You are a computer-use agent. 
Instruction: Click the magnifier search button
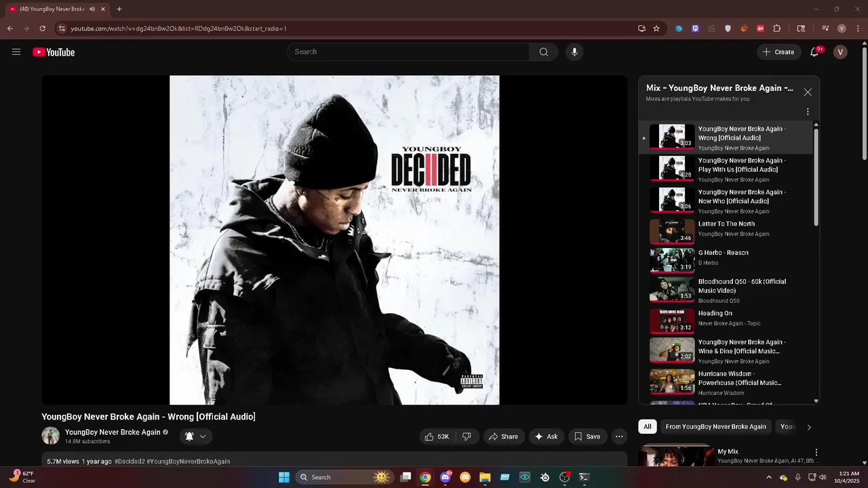(x=544, y=52)
